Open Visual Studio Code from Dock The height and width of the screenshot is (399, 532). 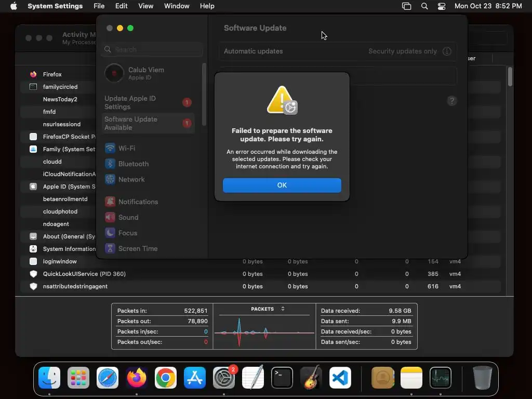click(x=340, y=378)
